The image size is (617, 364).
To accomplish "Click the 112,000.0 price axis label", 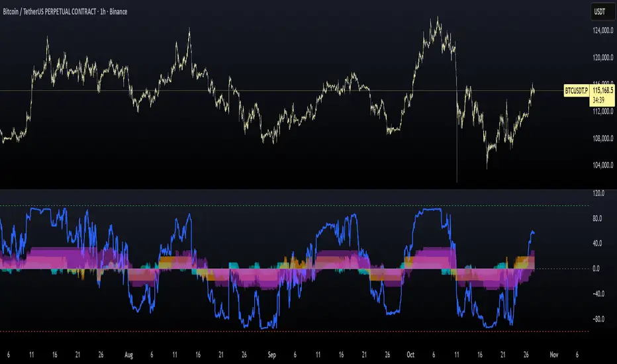I will click(x=602, y=111).
